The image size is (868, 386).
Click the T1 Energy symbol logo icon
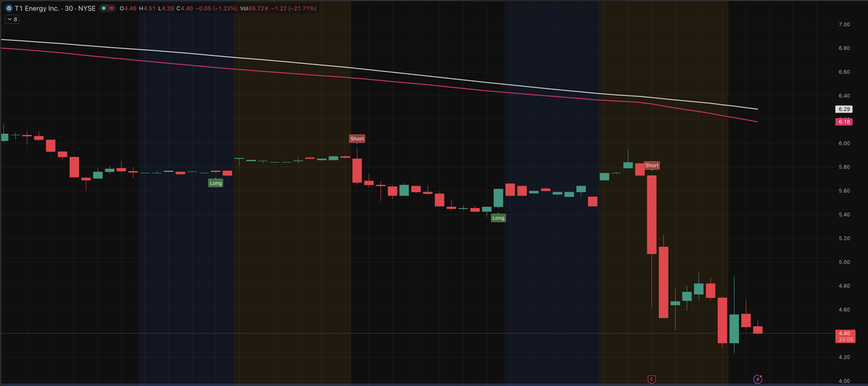click(x=7, y=7)
